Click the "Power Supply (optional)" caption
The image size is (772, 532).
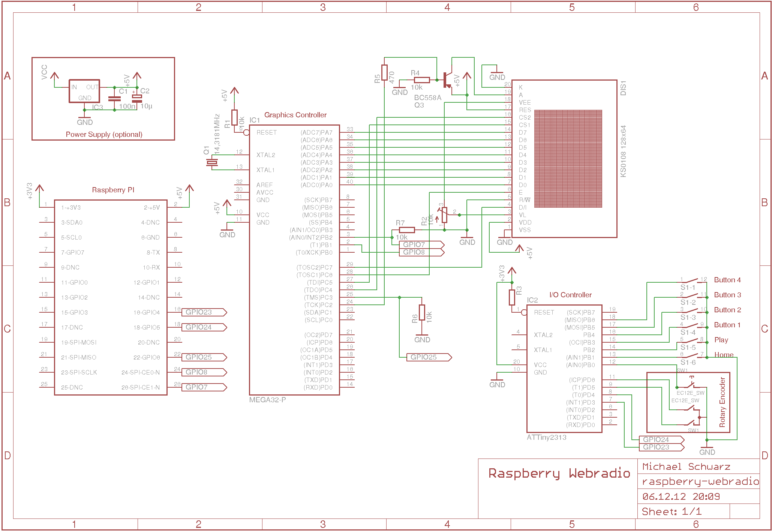pyautogui.click(x=104, y=135)
